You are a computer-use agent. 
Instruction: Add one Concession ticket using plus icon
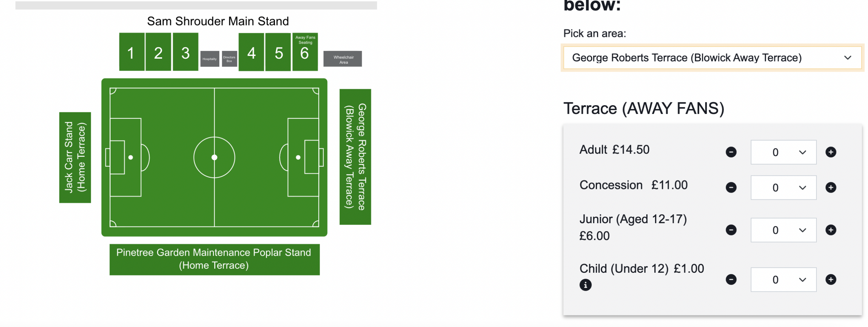(830, 187)
